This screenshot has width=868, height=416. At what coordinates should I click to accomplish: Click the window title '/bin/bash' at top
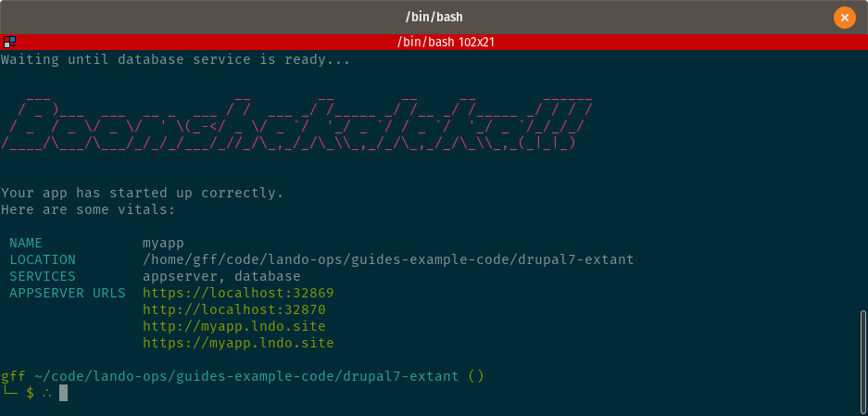(x=434, y=16)
